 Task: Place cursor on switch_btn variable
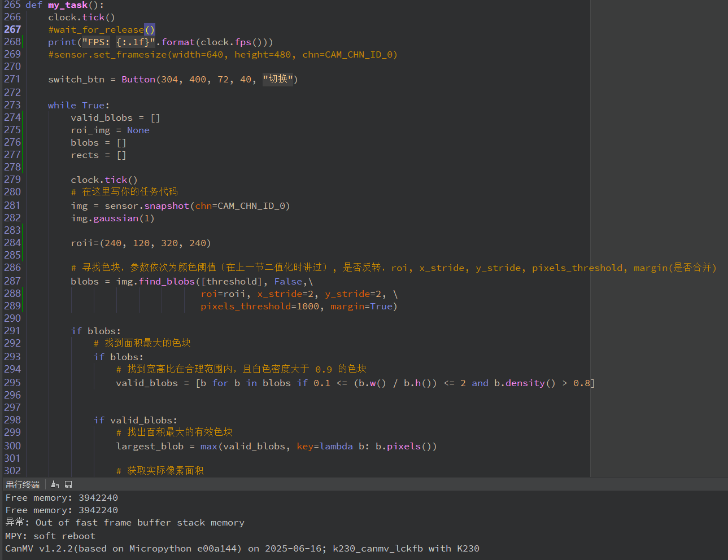76,80
